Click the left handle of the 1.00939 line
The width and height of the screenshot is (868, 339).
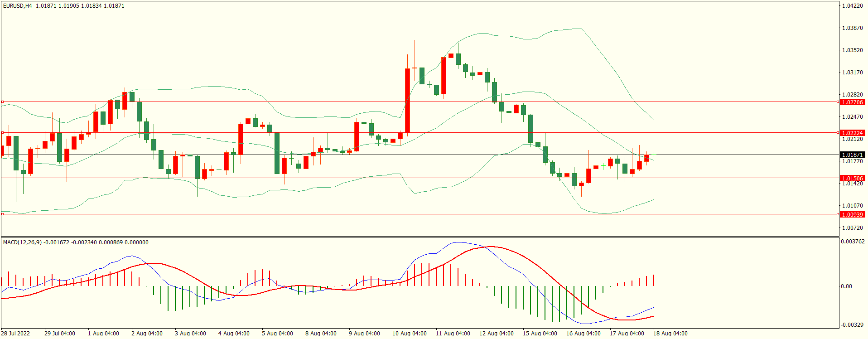pyautogui.click(x=2, y=214)
